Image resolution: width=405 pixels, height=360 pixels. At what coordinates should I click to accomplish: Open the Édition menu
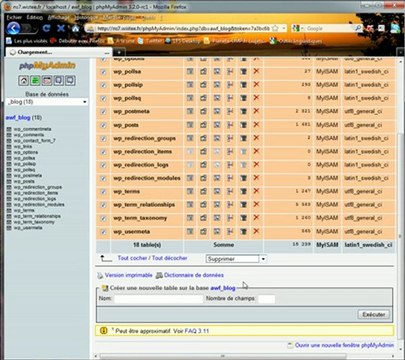click(35, 17)
